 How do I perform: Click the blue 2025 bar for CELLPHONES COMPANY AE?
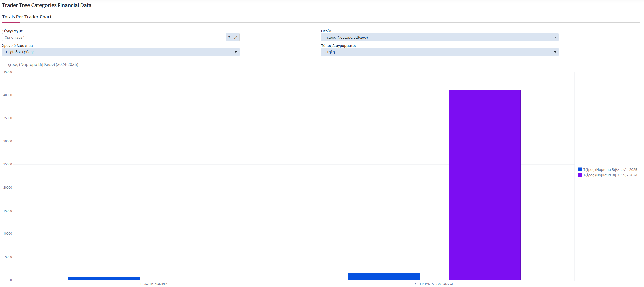pyautogui.click(x=384, y=277)
